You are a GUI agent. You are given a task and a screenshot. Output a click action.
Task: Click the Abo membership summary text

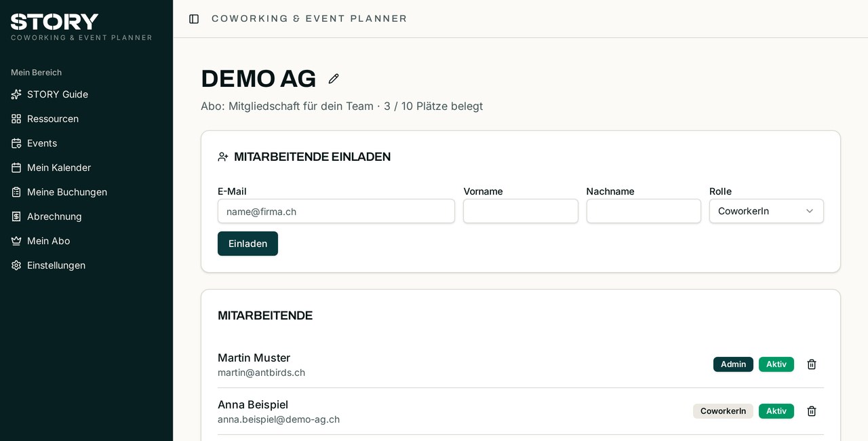(342, 106)
